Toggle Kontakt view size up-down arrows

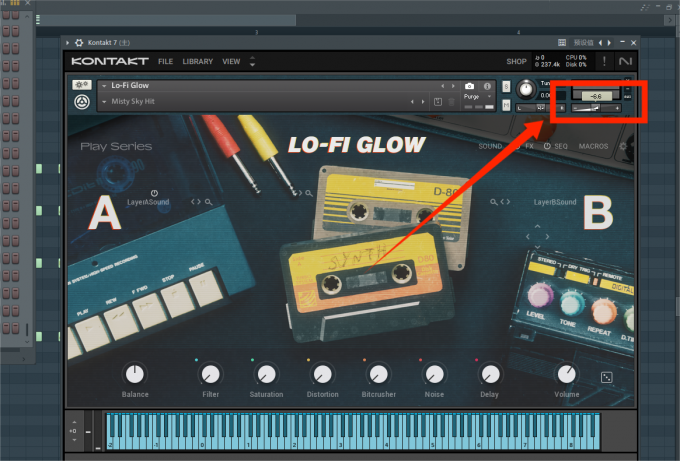(252, 61)
